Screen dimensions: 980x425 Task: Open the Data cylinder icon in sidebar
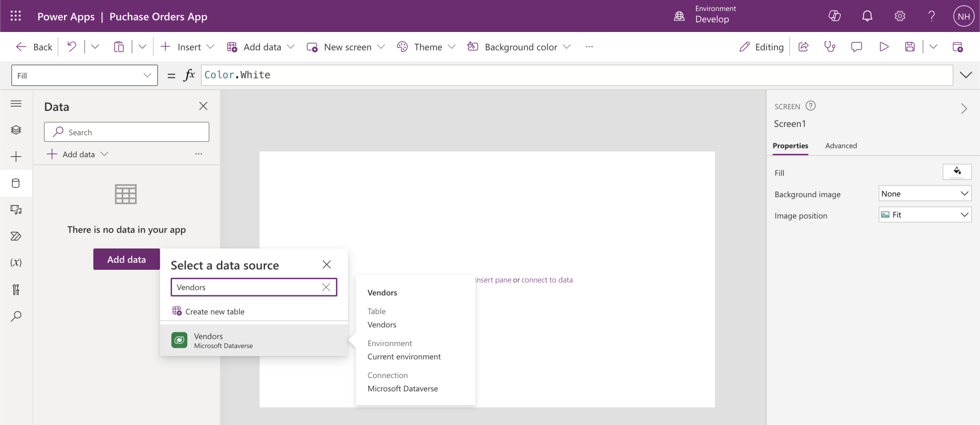pyautogui.click(x=16, y=183)
